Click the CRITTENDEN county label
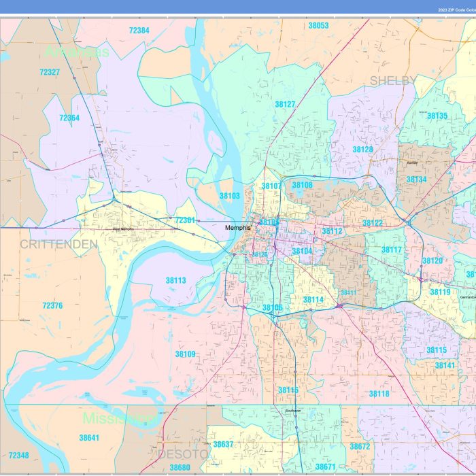Screen dimensions: 476x476 click(x=59, y=244)
